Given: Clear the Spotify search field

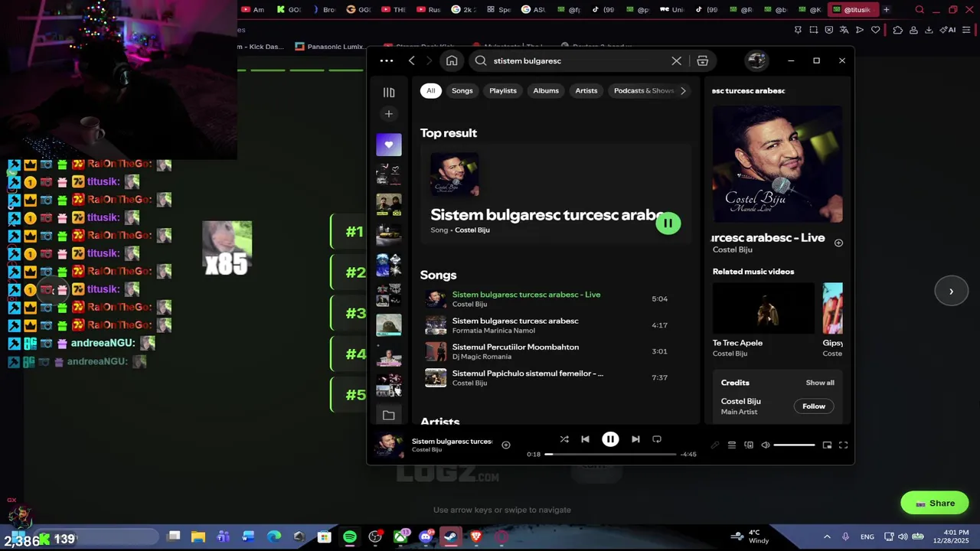Looking at the screenshot, I should pyautogui.click(x=676, y=60).
